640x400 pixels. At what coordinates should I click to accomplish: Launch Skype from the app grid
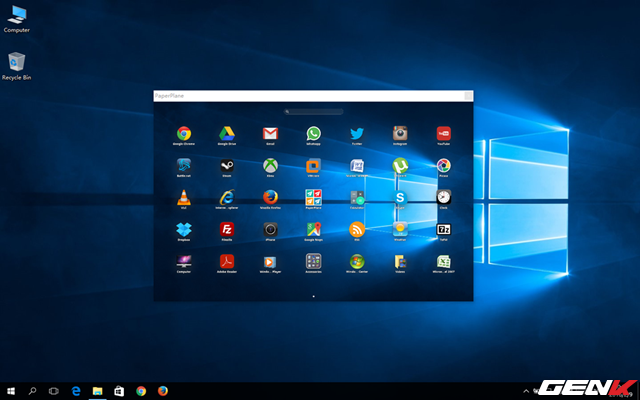point(400,199)
